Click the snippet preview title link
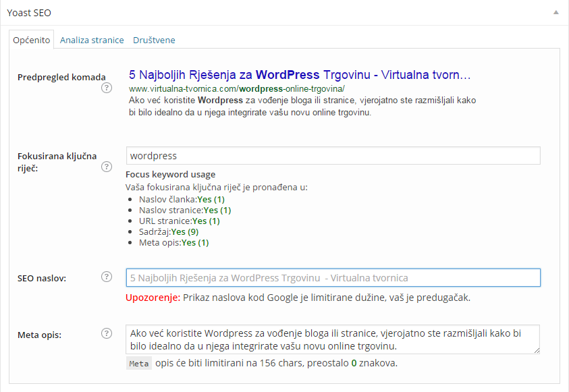This screenshot has width=569, height=392. [300, 75]
